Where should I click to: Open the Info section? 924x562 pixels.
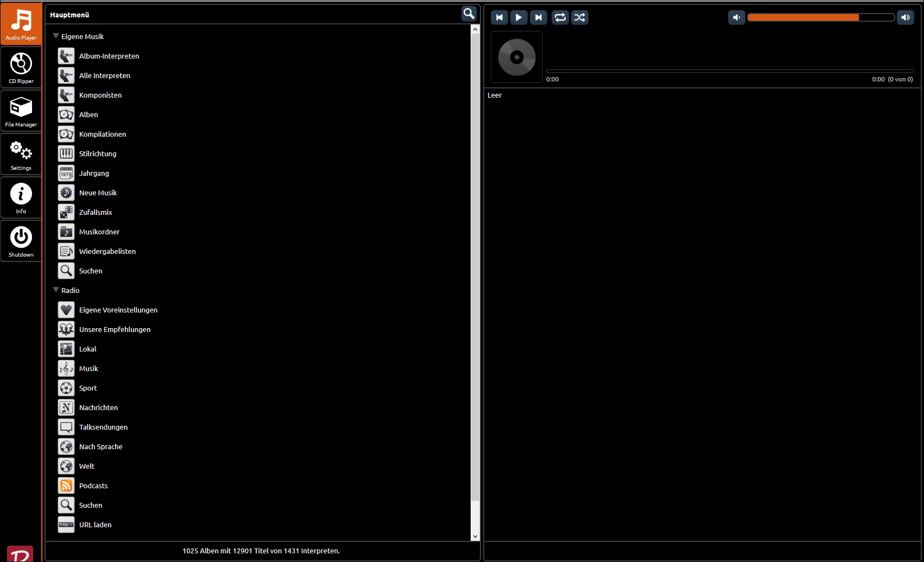(21, 197)
